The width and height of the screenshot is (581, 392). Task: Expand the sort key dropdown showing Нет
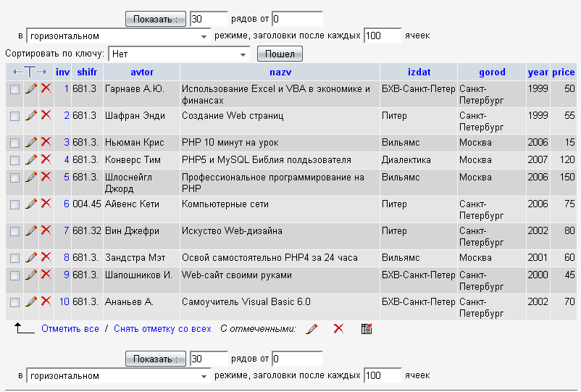click(179, 54)
